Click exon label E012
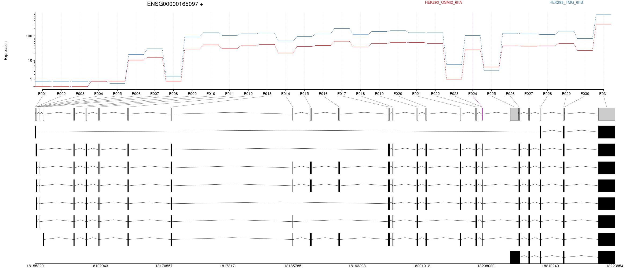The image size is (644, 271). (x=248, y=94)
